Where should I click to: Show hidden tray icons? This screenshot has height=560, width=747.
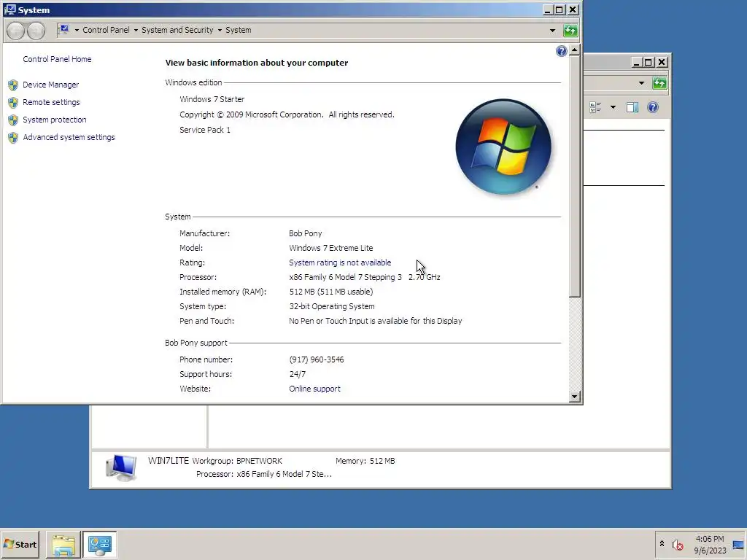click(662, 544)
